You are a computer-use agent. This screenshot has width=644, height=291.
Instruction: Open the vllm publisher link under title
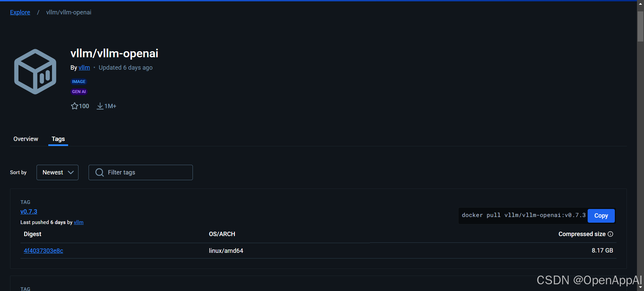pos(84,68)
